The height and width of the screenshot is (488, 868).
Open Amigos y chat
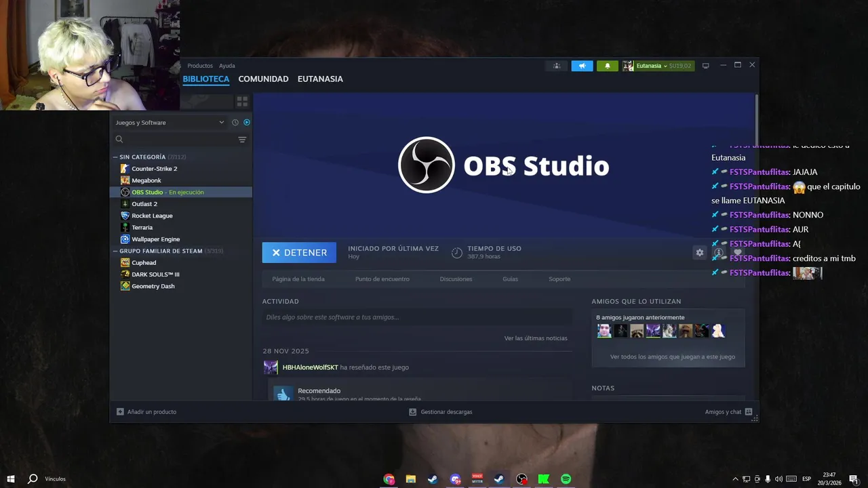click(728, 412)
